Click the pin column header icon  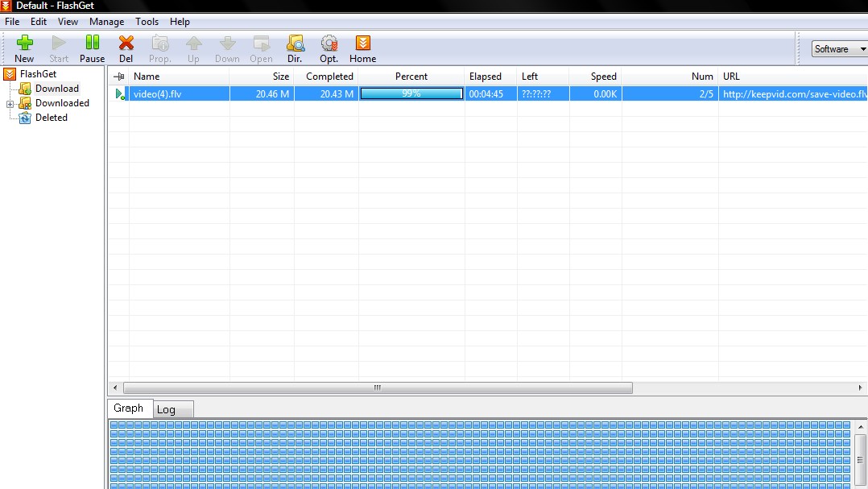[118, 77]
